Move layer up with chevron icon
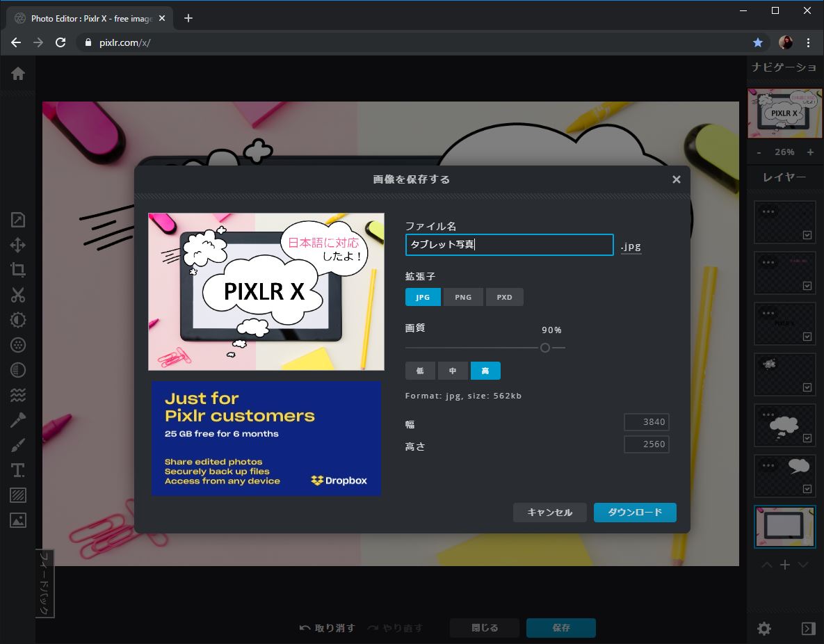This screenshot has width=824, height=644. click(x=767, y=565)
